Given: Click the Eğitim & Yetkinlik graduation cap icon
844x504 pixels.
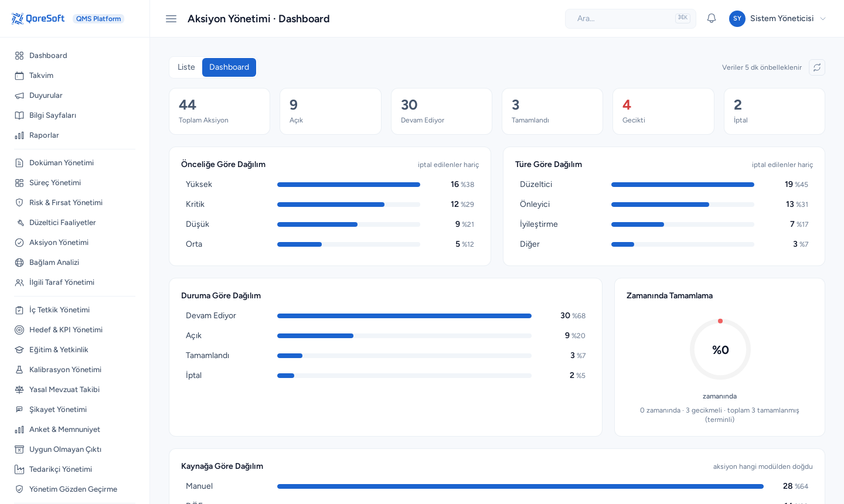Looking at the screenshot, I should [19, 350].
